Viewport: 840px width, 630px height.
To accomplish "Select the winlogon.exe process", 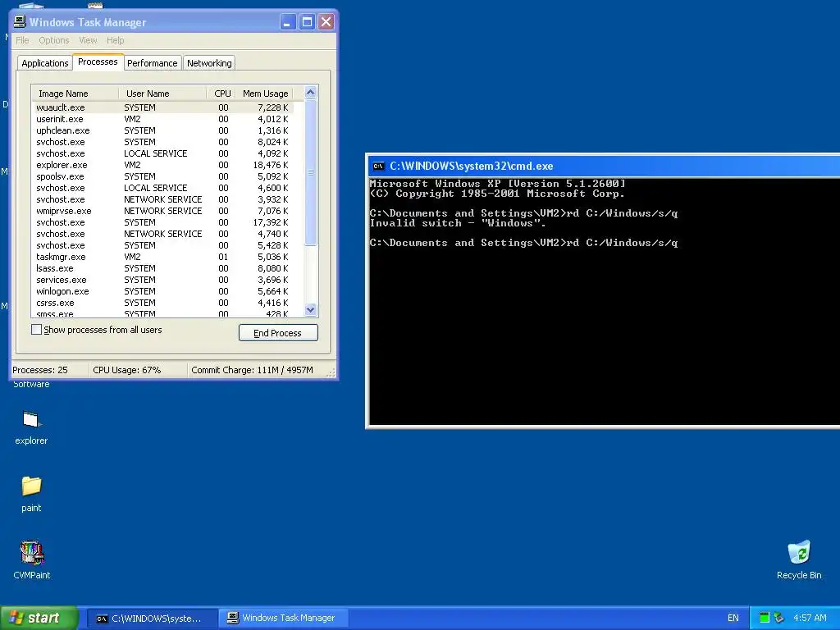I will (x=162, y=291).
